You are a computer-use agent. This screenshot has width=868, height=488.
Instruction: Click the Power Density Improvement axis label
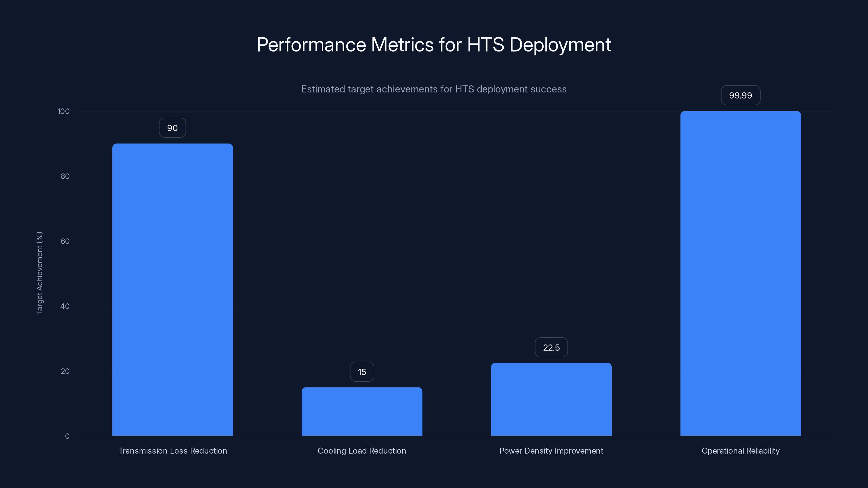[x=551, y=451]
